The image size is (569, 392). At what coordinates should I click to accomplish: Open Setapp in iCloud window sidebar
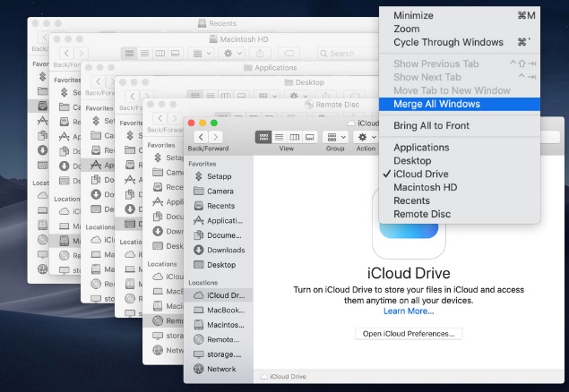[x=219, y=176]
